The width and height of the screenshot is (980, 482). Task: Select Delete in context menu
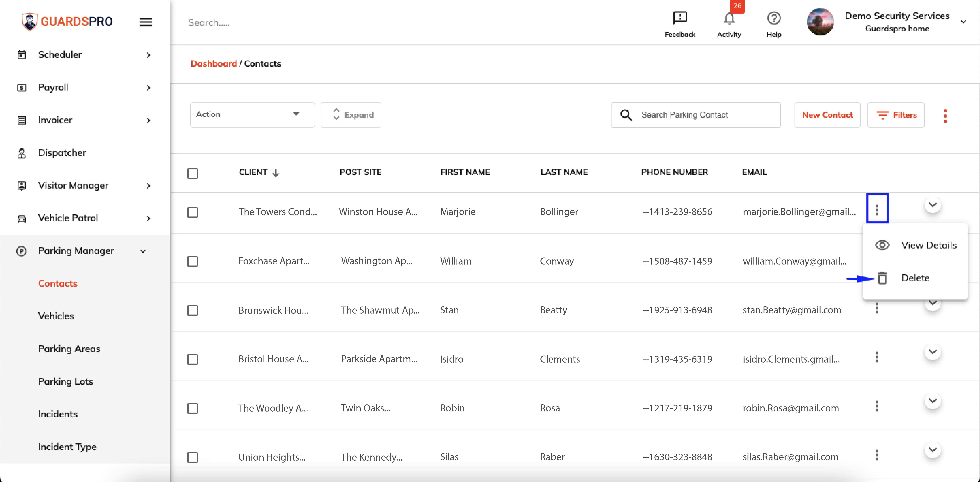click(x=915, y=278)
